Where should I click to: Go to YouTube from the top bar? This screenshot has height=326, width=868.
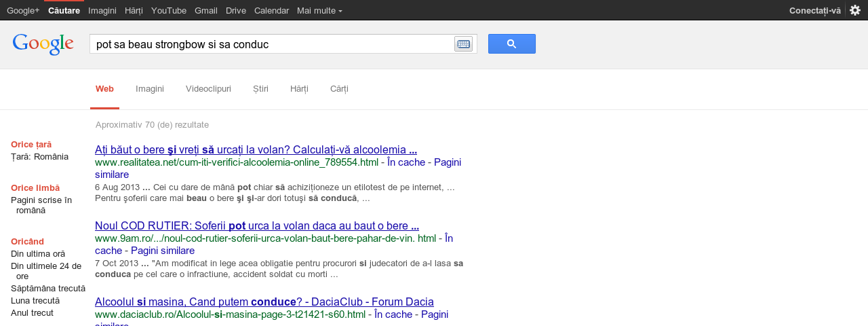(169, 10)
